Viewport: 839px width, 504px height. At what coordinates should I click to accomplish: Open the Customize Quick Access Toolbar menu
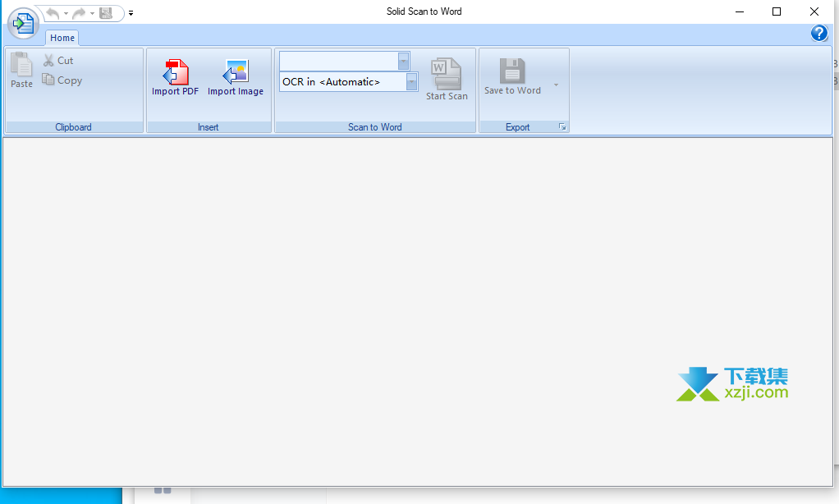[131, 13]
